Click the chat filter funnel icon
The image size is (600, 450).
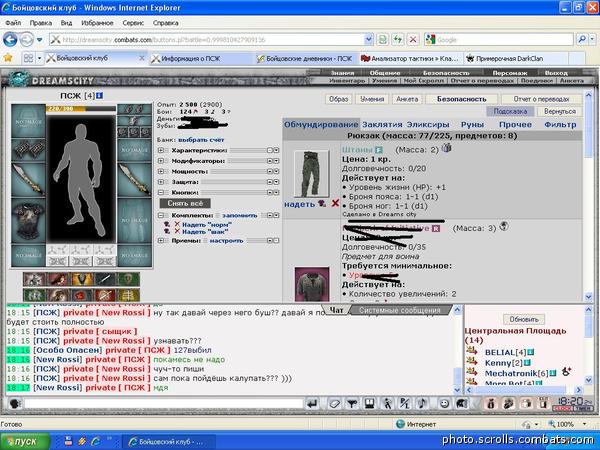coord(352,403)
